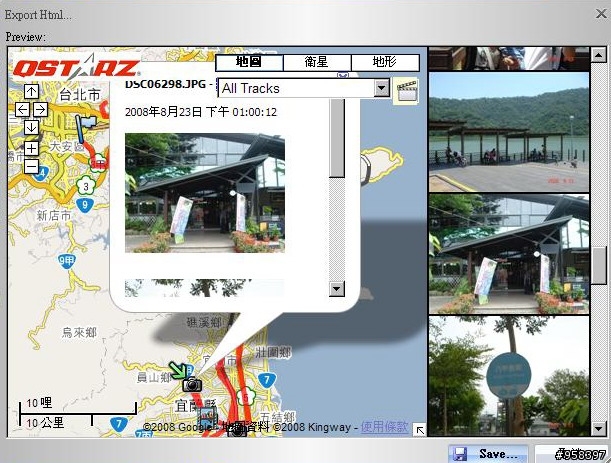Switch to 衛星 satellite view tab
This screenshot has width=611, height=463.
click(317, 62)
